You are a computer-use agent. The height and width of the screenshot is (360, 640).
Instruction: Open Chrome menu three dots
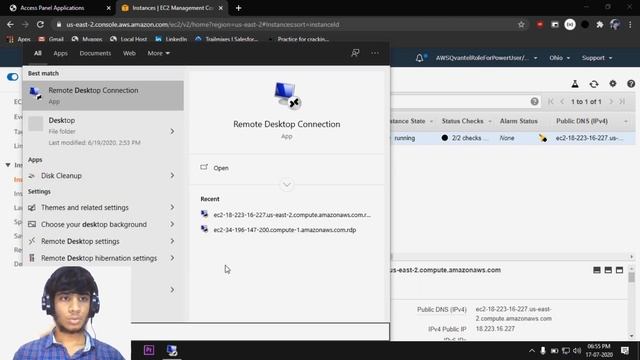pos(631,24)
